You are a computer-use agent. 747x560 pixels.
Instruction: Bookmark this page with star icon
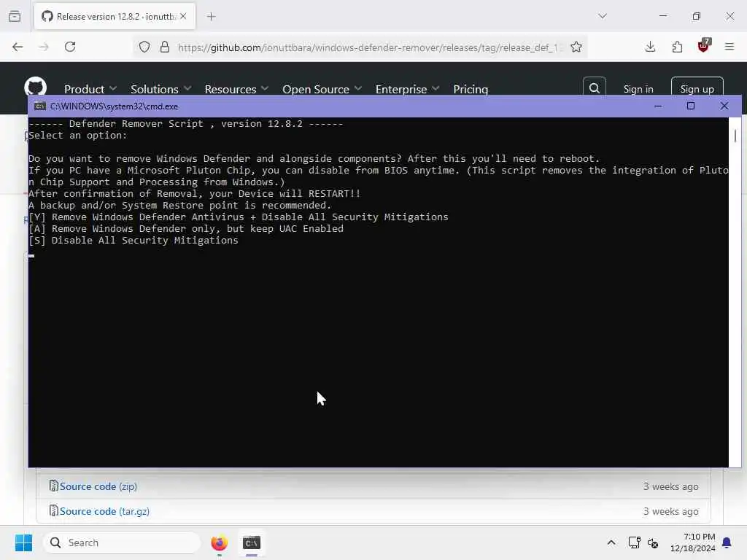click(576, 47)
